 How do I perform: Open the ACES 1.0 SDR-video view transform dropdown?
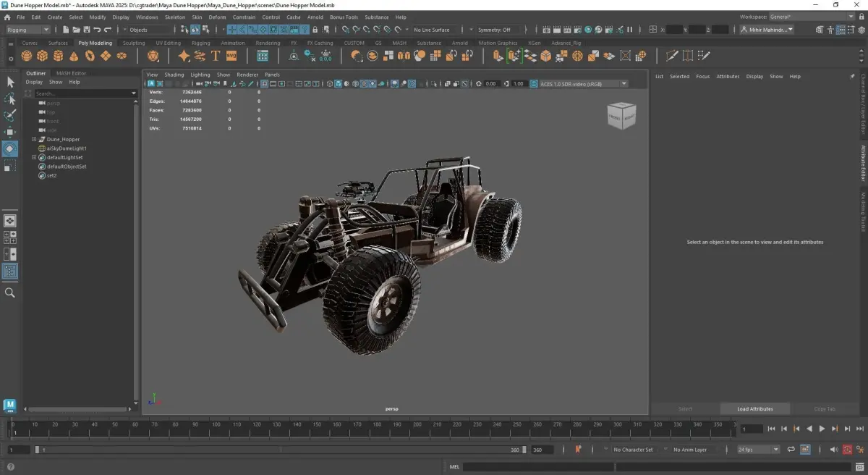pos(579,84)
